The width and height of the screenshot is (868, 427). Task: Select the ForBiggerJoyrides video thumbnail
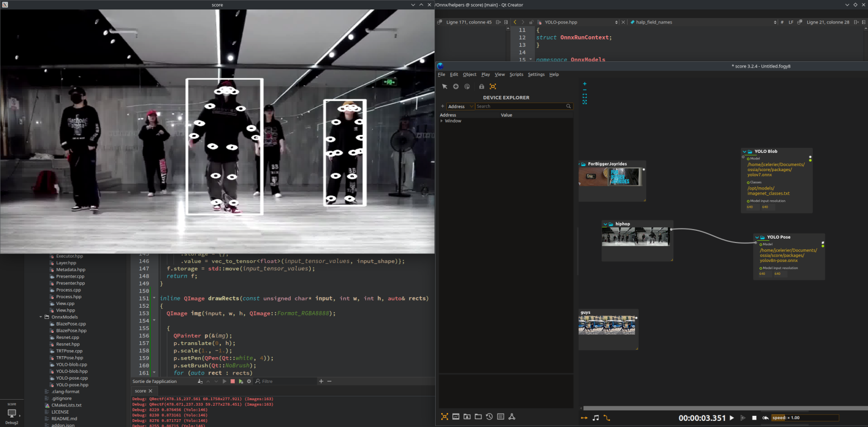coord(610,177)
